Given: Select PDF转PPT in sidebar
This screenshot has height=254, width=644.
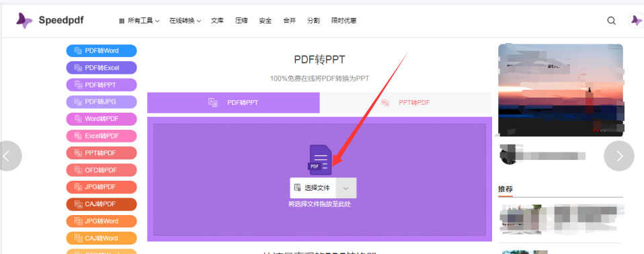Looking at the screenshot, I should [x=102, y=85].
